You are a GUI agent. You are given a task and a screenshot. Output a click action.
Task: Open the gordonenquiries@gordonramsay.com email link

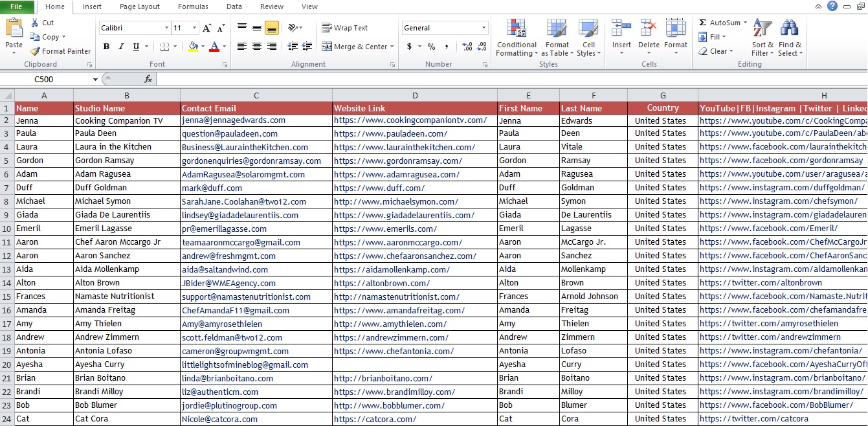[x=251, y=161]
